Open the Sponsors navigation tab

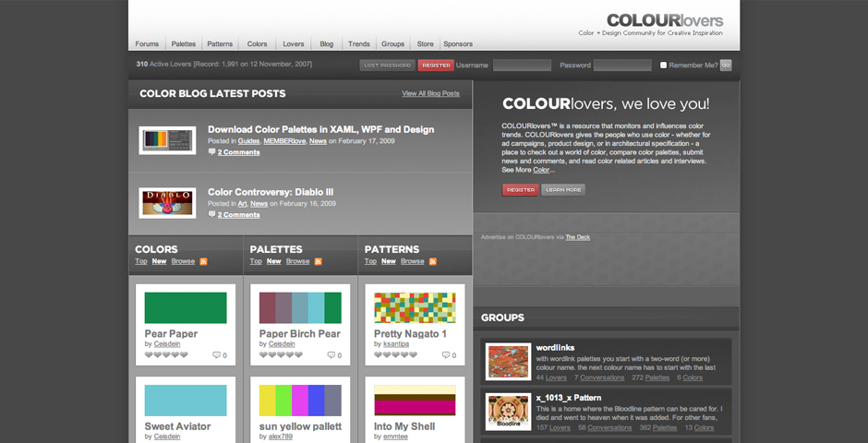[458, 43]
